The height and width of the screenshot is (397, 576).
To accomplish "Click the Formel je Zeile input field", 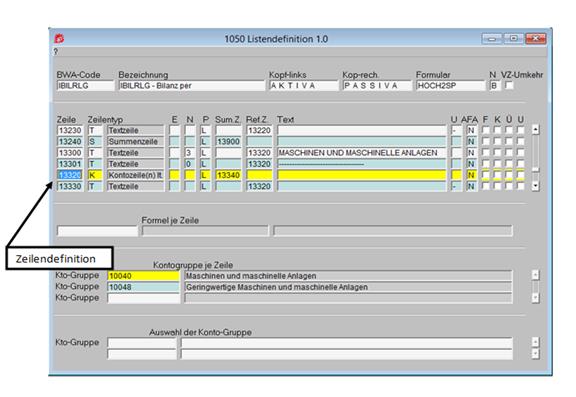I will click(205, 231).
